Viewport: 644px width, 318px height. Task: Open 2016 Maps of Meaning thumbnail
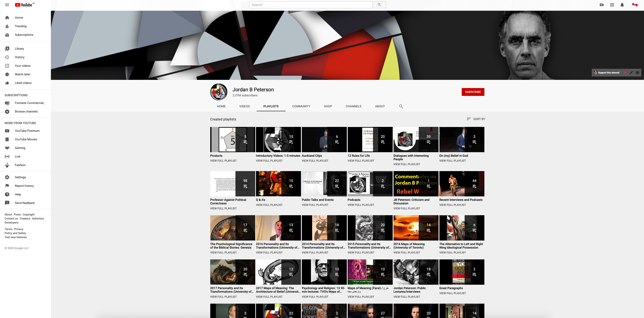coord(416,228)
